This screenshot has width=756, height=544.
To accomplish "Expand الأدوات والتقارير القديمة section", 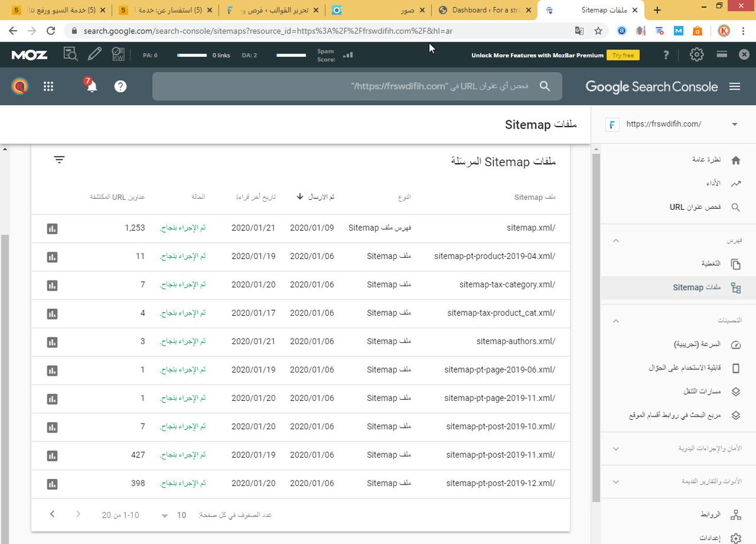I will (x=616, y=482).
